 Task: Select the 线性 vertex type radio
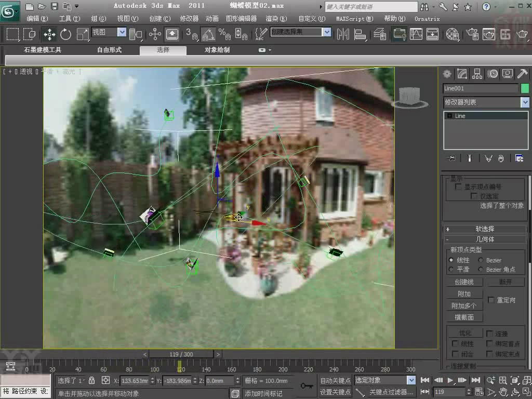pyautogui.click(x=451, y=260)
